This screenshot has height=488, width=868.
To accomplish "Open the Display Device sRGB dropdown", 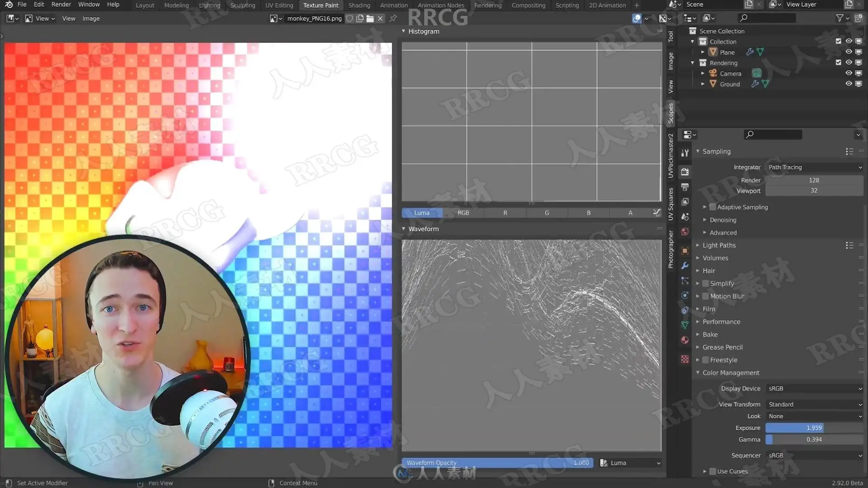I will point(814,389).
